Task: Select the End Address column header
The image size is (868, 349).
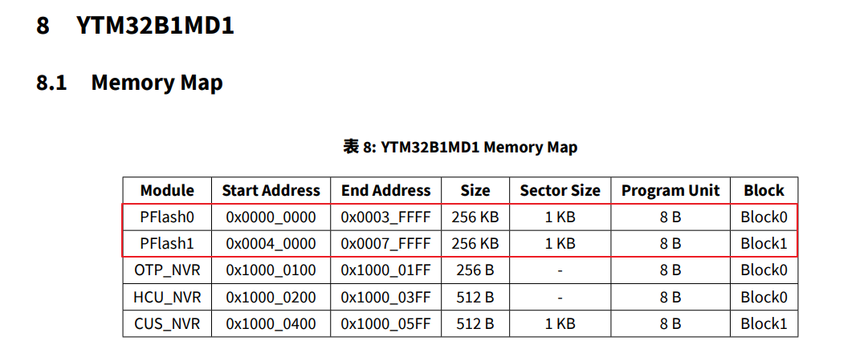Action: (386, 190)
